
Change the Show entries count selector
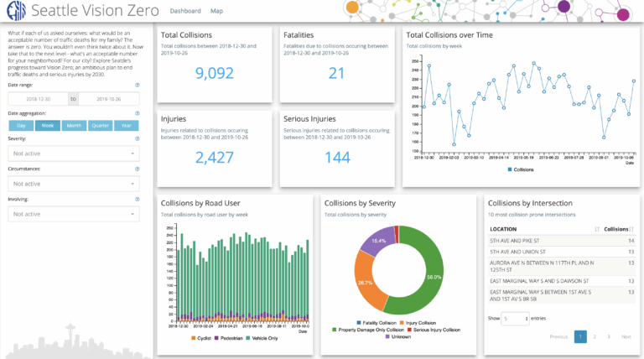[515, 319]
